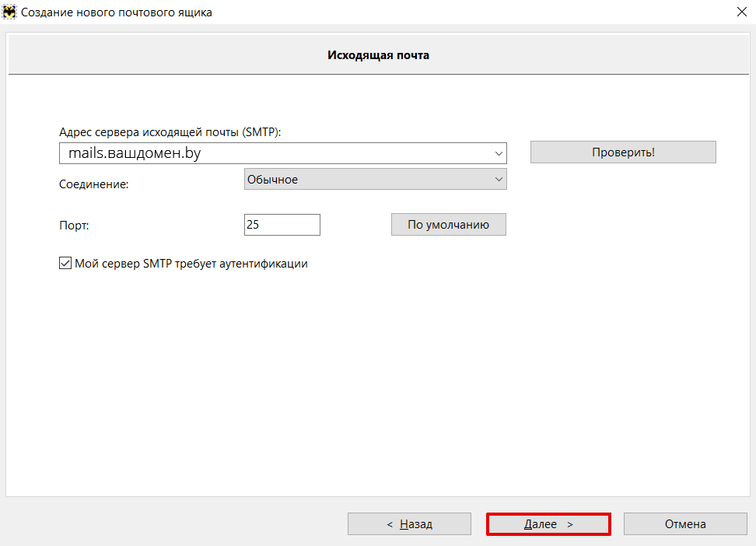Click the По умолчанию default port button
756x546 pixels.
click(x=449, y=224)
